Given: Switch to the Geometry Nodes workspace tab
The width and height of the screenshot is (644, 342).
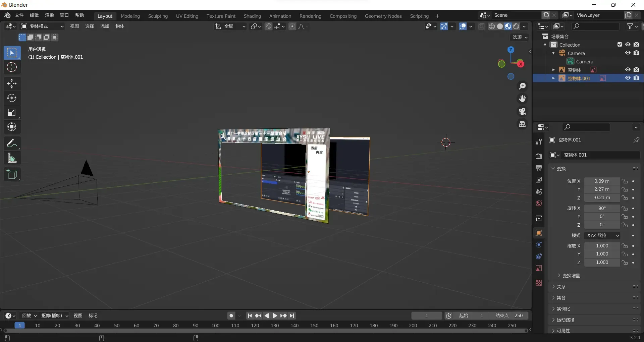Looking at the screenshot, I should click(x=383, y=16).
